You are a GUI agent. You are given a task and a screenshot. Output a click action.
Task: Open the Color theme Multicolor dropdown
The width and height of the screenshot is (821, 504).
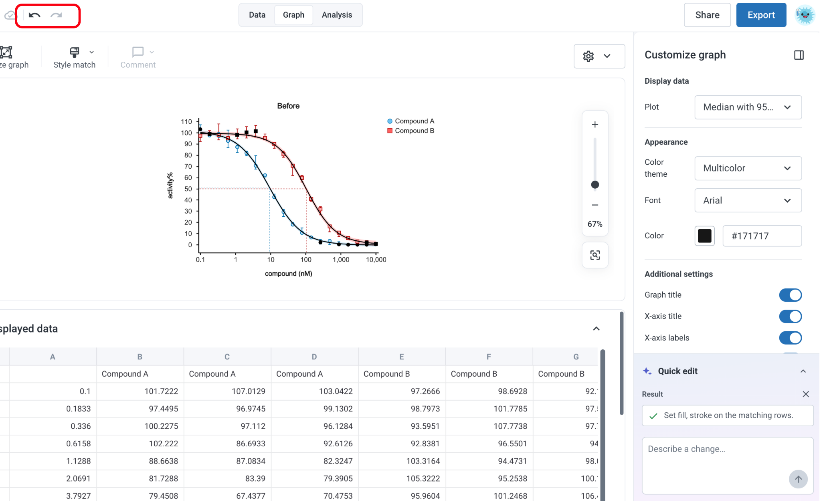click(x=748, y=168)
